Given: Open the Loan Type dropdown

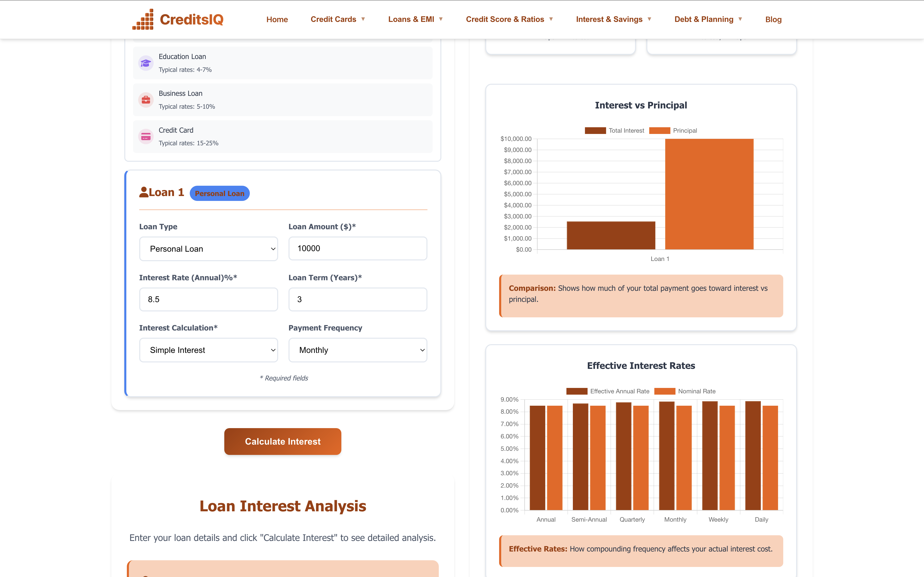Looking at the screenshot, I should point(209,249).
